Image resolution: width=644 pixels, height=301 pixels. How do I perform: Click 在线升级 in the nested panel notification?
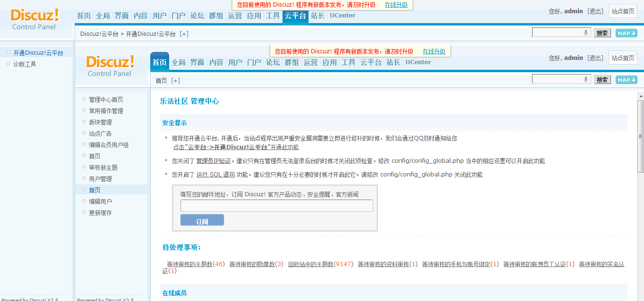[x=434, y=51]
